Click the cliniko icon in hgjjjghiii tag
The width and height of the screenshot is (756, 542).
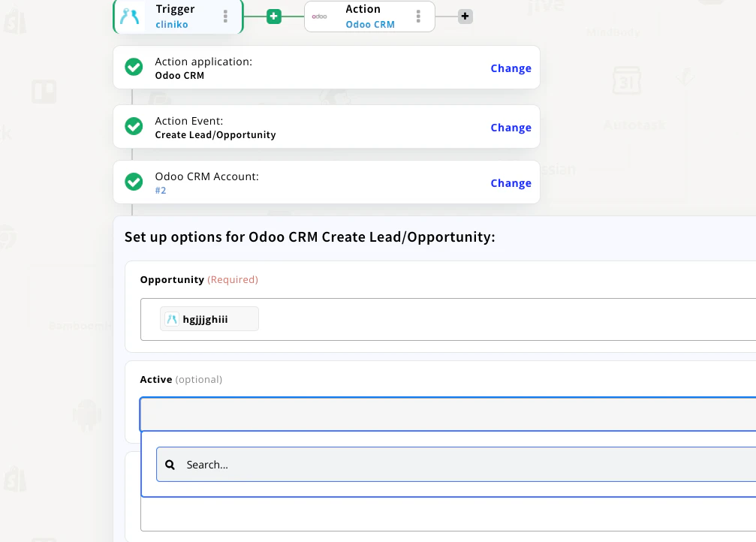[x=172, y=319]
